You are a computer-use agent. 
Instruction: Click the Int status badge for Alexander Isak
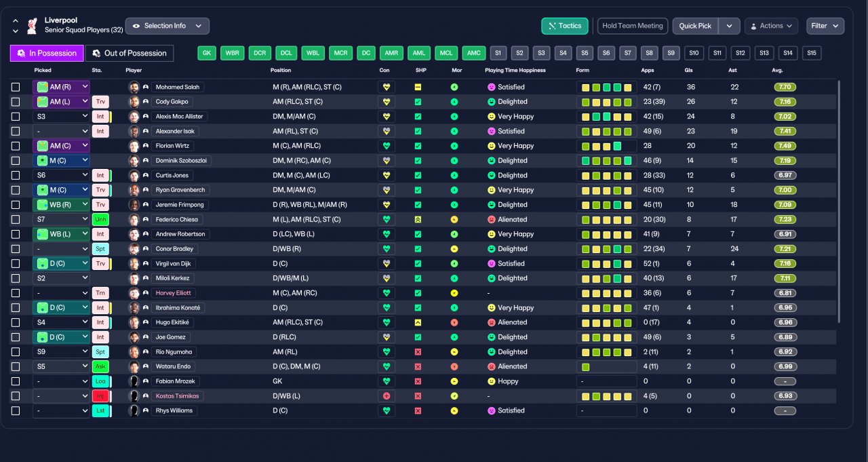[x=100, y=131]
